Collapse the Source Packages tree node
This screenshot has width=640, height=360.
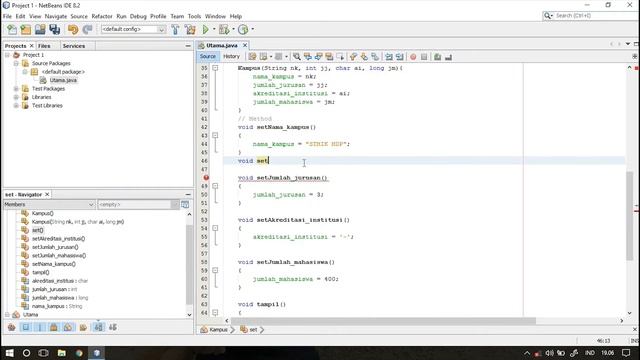16,63
